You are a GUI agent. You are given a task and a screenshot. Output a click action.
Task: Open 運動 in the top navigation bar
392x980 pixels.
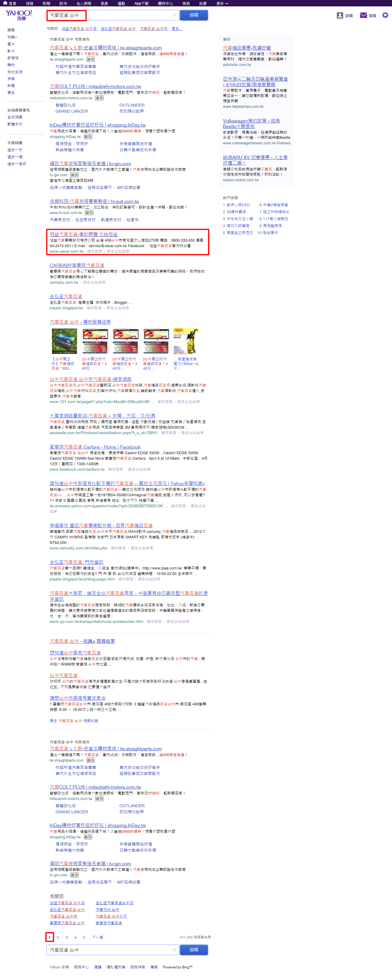[121, 3]
